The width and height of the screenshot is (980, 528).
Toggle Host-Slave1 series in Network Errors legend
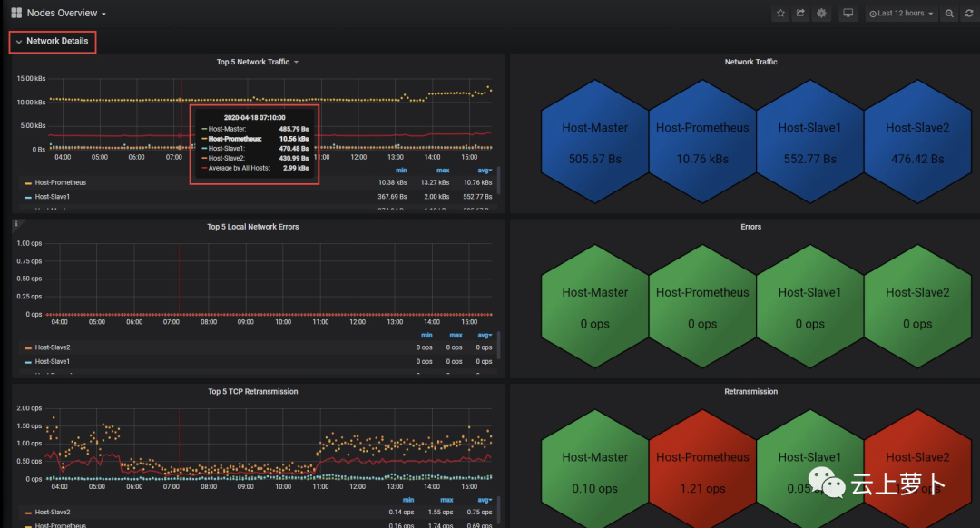pos(52,362)
